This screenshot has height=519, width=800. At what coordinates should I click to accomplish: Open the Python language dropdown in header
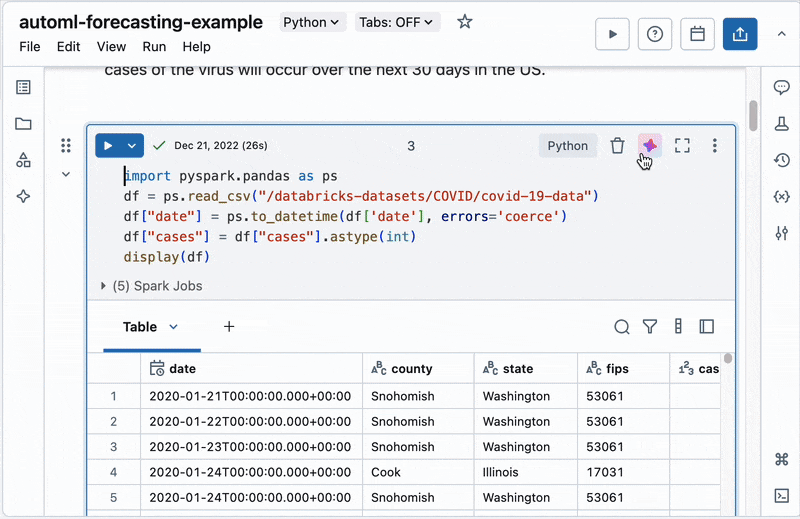click(x=312, y=22)
